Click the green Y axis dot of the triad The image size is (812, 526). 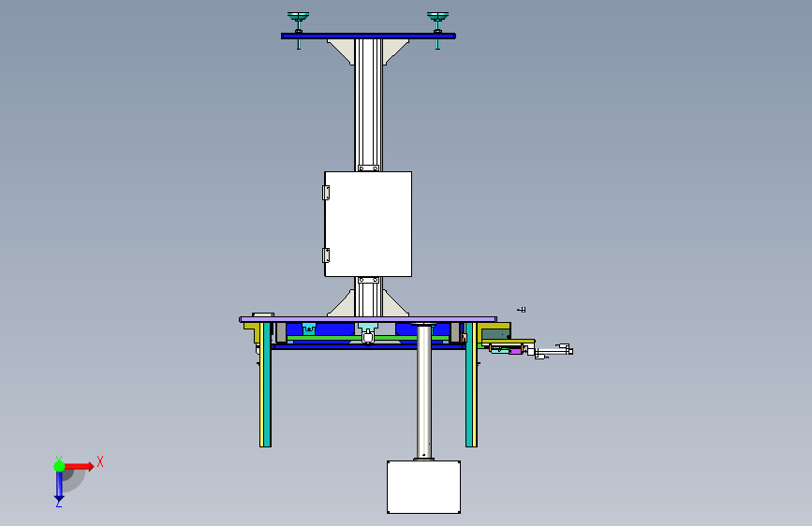[x=59, y=466]
